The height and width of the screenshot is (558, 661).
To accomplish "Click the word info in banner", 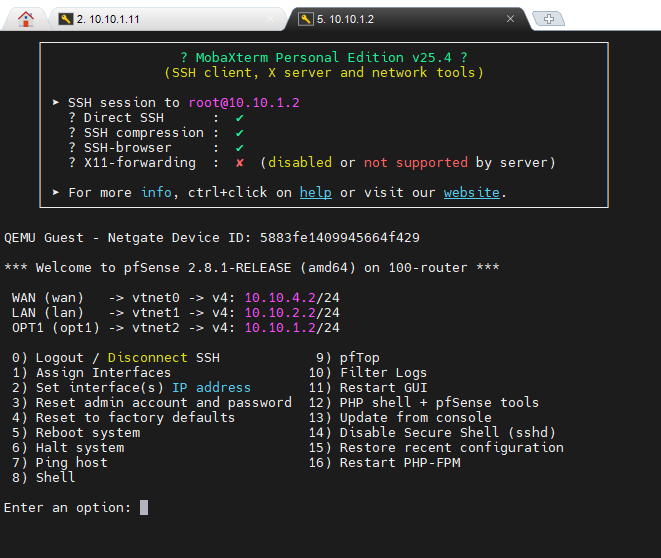I will pyautogui.click(x=156, y=193).
